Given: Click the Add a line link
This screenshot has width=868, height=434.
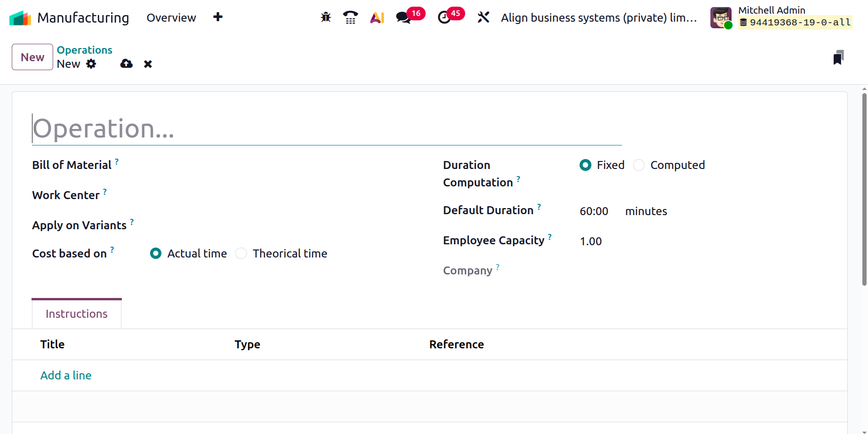Looking at the screenshot, I should click(66, 376).
